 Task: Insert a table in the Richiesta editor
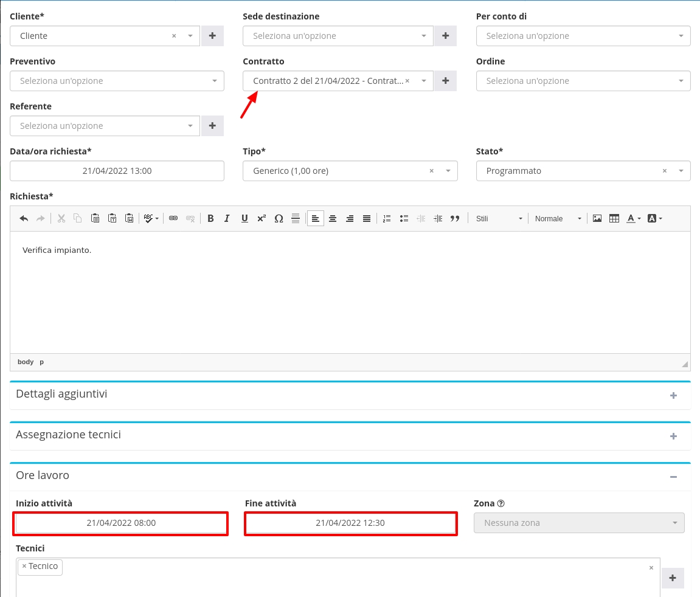point(614,219)
